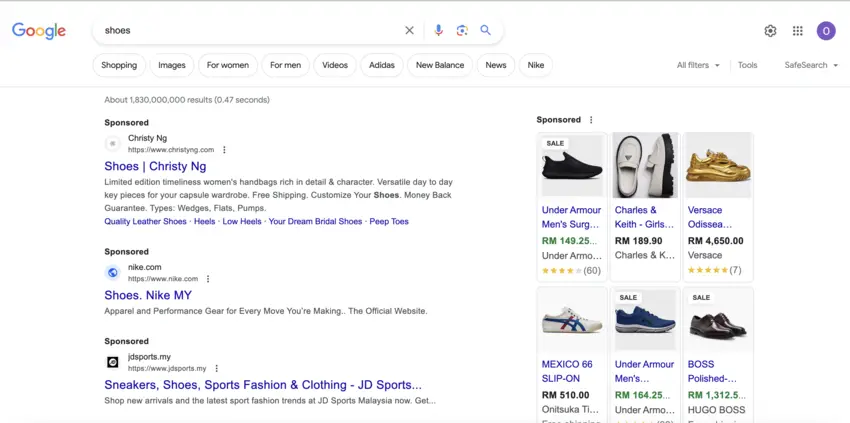
Task: Click the RM 149.25 sale price
Action: 569,241
